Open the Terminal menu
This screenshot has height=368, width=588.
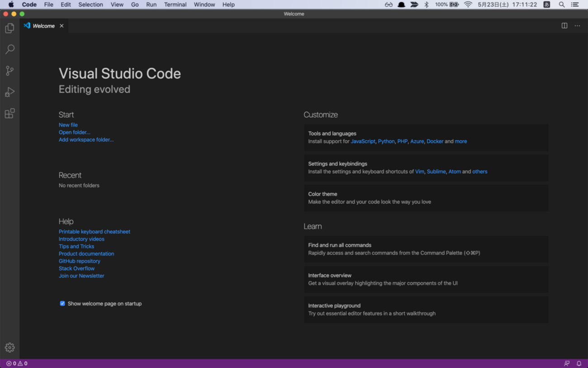pos(175,5)
